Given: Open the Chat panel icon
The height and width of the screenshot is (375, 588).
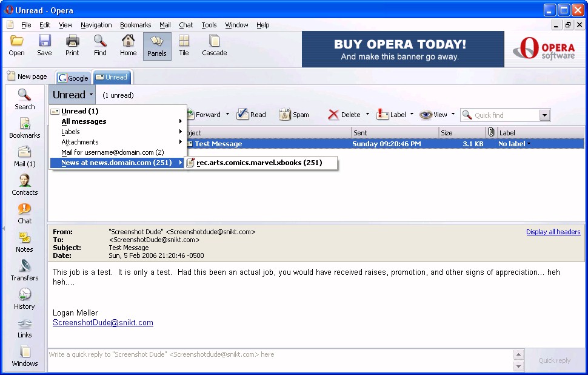Looking at the screenshot, I should (24, 213).
